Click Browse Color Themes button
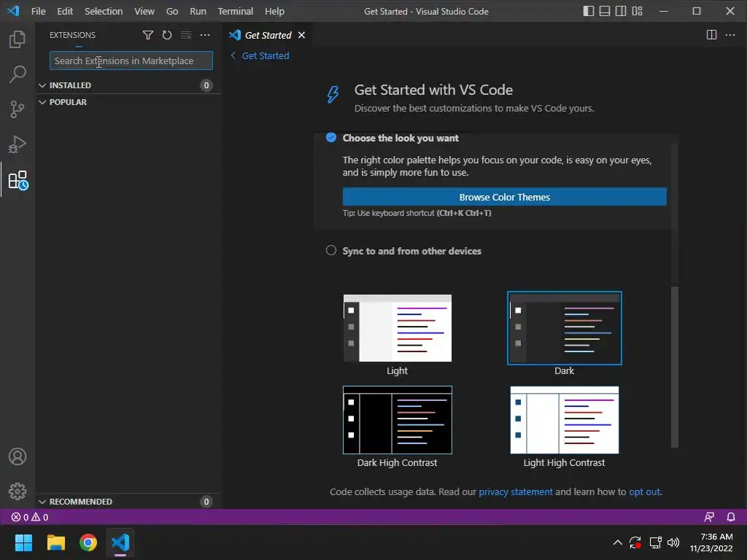The image size is (747, 560). (x=505, y=197)
